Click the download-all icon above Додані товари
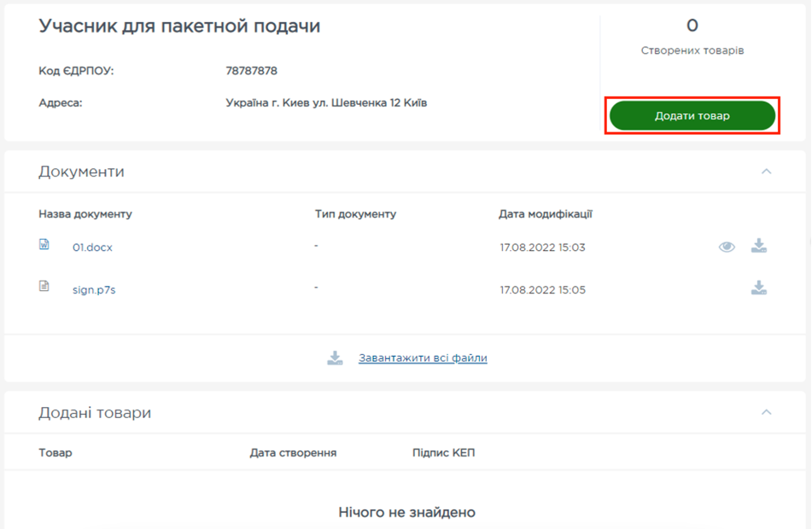Image resolution: width=812 pixels, height=529 pixels. pos(335,358)
